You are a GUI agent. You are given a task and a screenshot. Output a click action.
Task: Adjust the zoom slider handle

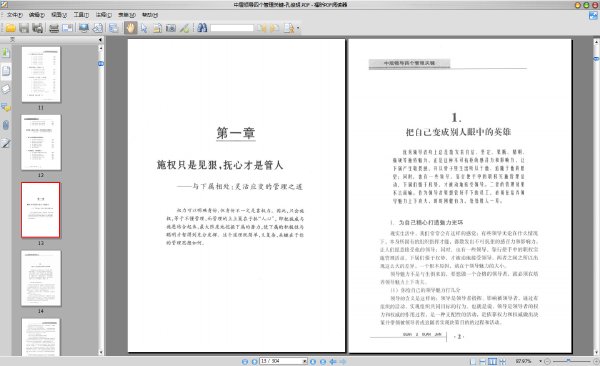[569, 361]
